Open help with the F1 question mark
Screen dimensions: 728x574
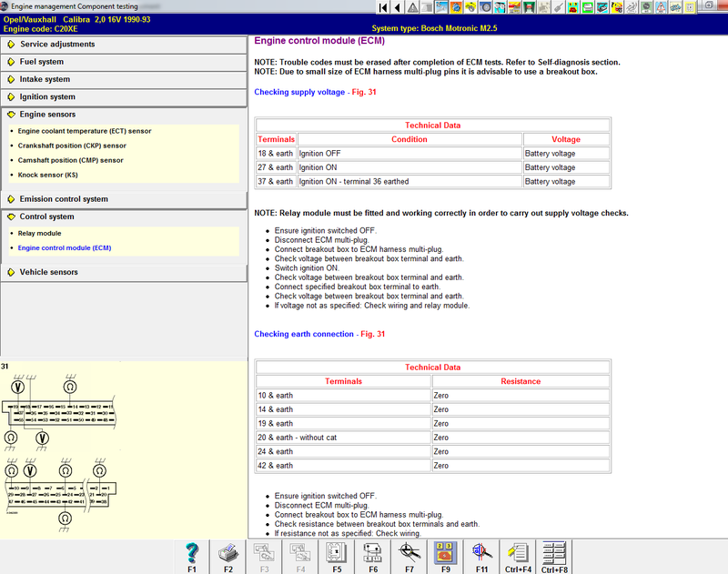(x=192, y=557)
